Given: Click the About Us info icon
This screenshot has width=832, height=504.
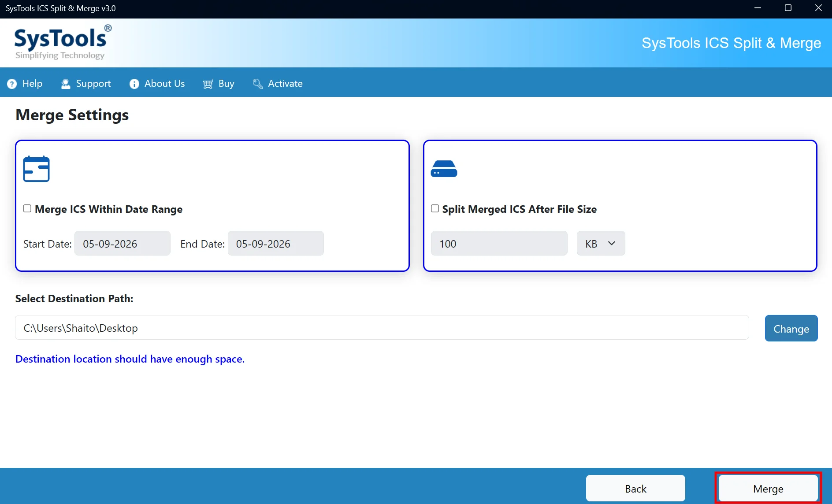Looking at the screenshot, I should coord(134,84).
